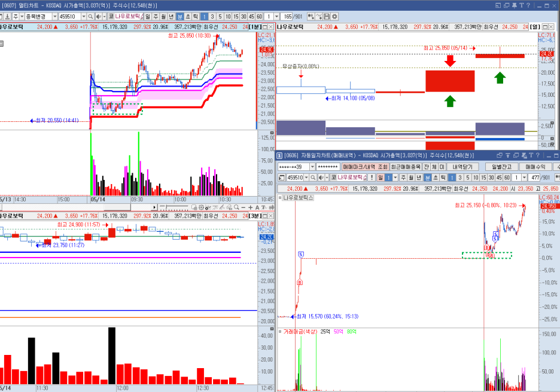Select 분 (minute) period in multi-chart toolbar
The height and width of the screenshot is (392, 560).
(x=179, y=16)
